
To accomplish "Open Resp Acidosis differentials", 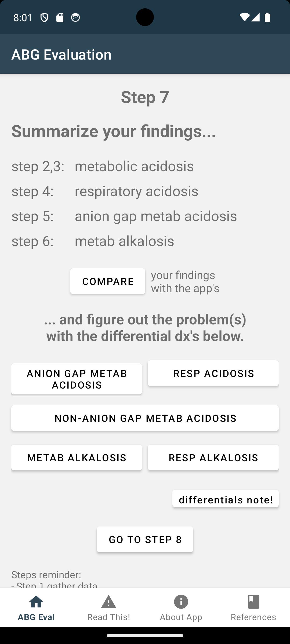I will click(x=213, y=373).
